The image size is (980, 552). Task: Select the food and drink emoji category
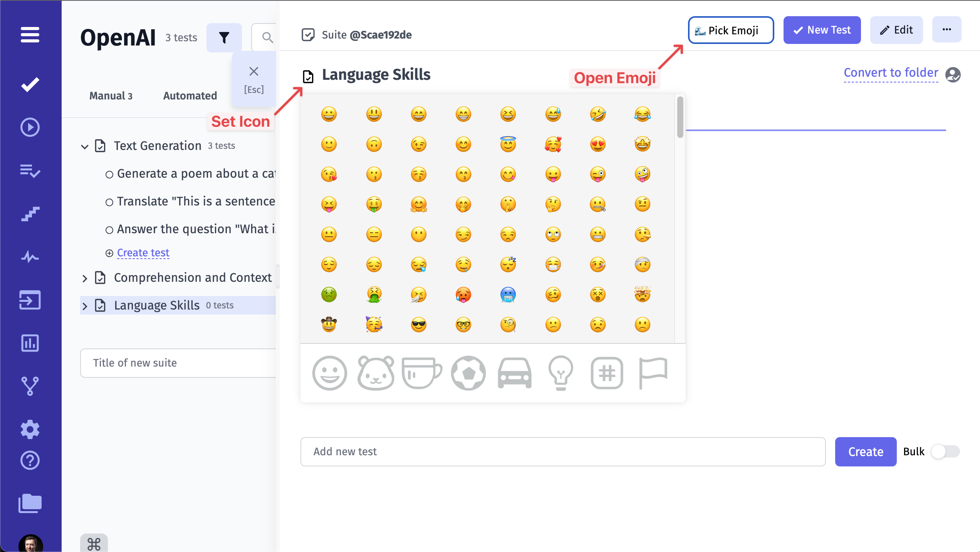coord(422,373)
